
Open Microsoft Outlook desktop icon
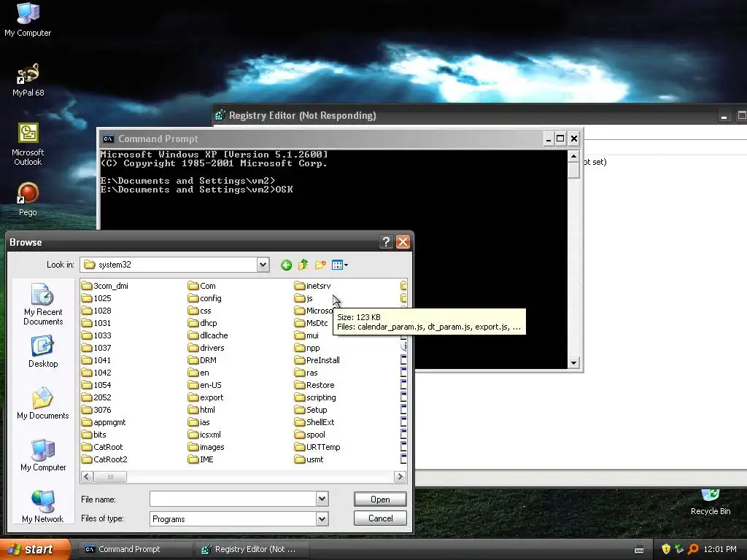click(28, 144)
